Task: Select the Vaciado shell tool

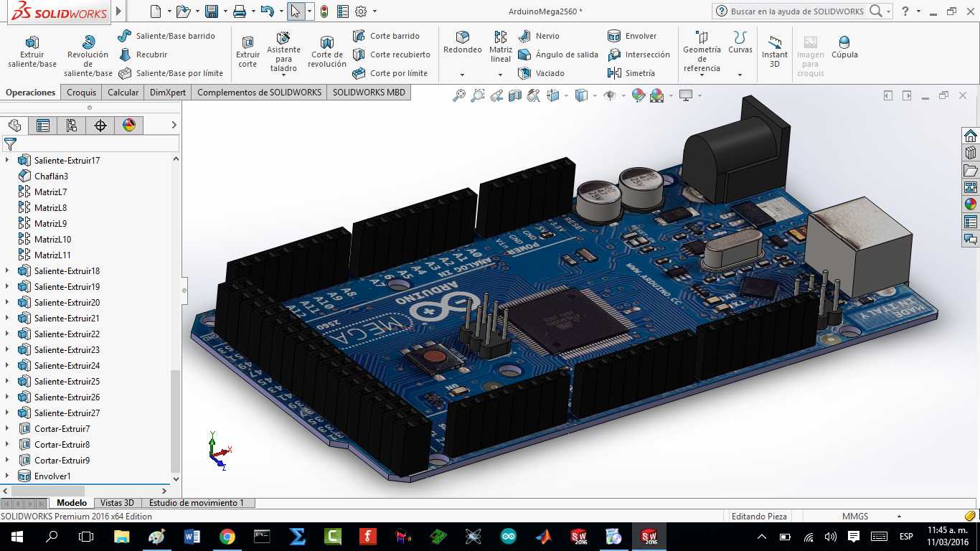Action: pyautogui.click(x=542, y=73)
